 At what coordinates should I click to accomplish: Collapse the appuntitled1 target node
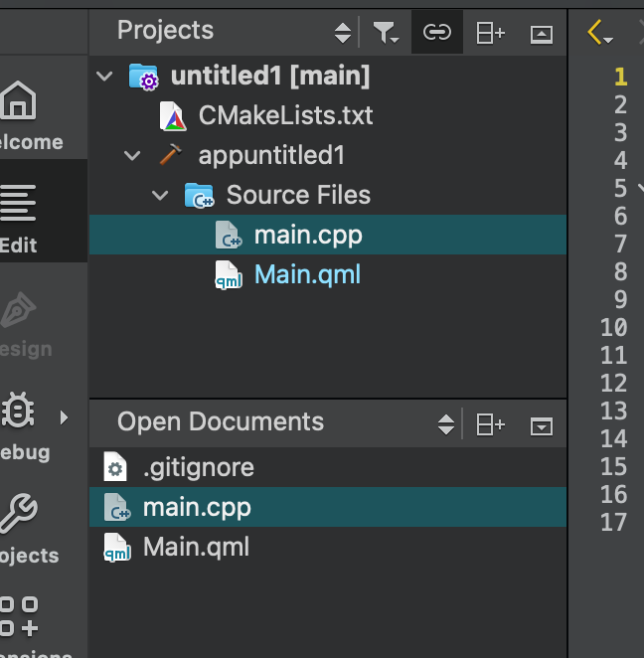pyautogui.click(x=132, y=156)
